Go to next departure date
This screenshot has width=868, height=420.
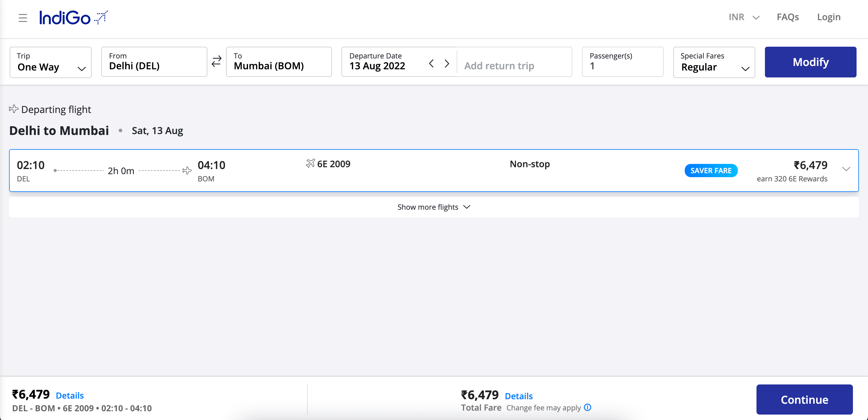coord(447,63)
